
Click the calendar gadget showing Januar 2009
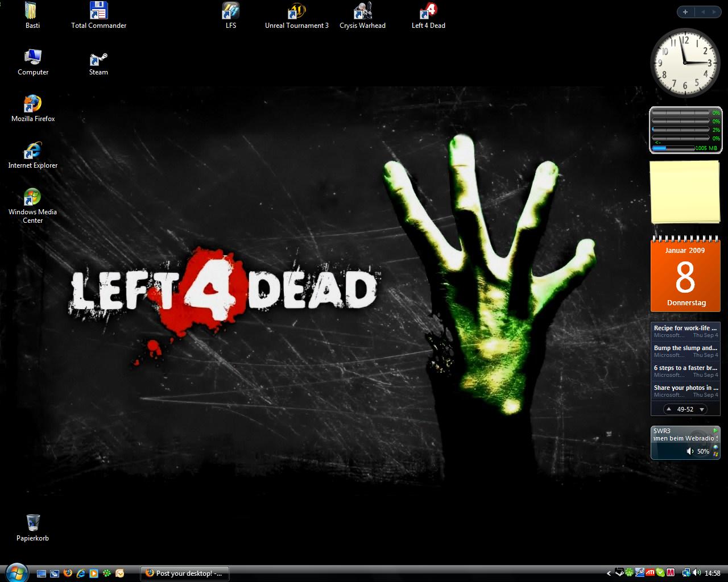[x=685, y=275]
